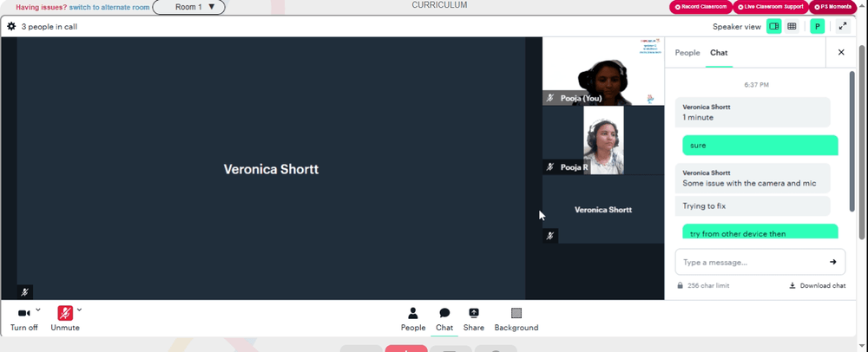Close the chat side panel
Viewport: 868px width, 352px height.
tap(841, 53)
